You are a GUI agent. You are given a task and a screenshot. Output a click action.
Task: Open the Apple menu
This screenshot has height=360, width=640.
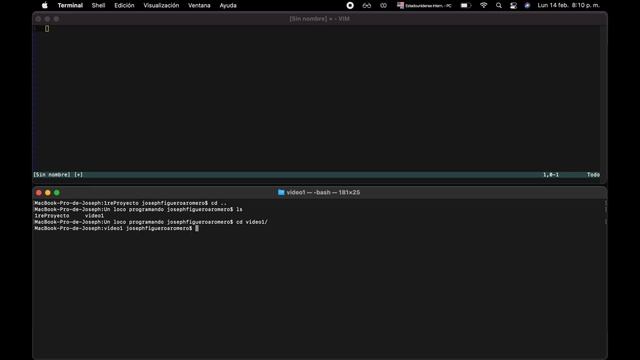[45, 5]
